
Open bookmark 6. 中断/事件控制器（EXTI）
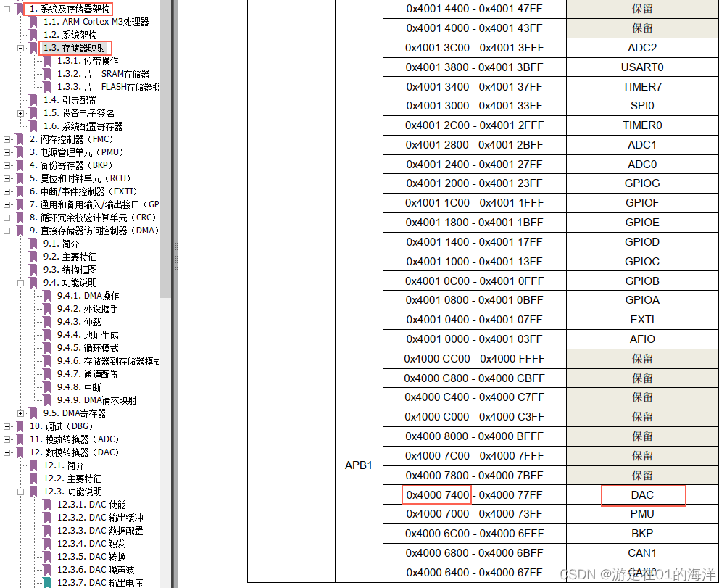tap(84, 191)
